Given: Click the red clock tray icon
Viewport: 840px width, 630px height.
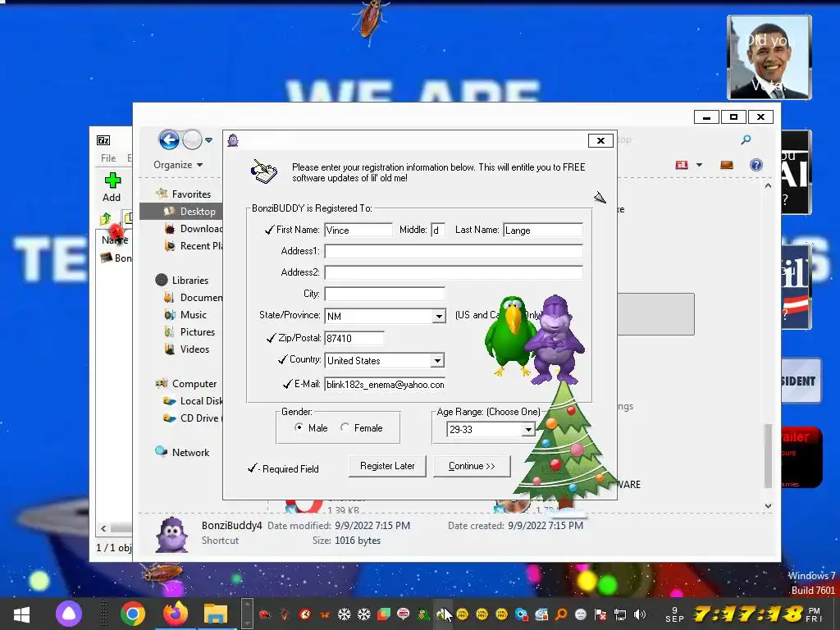Looking at the screenshot, I should (304, 614).
